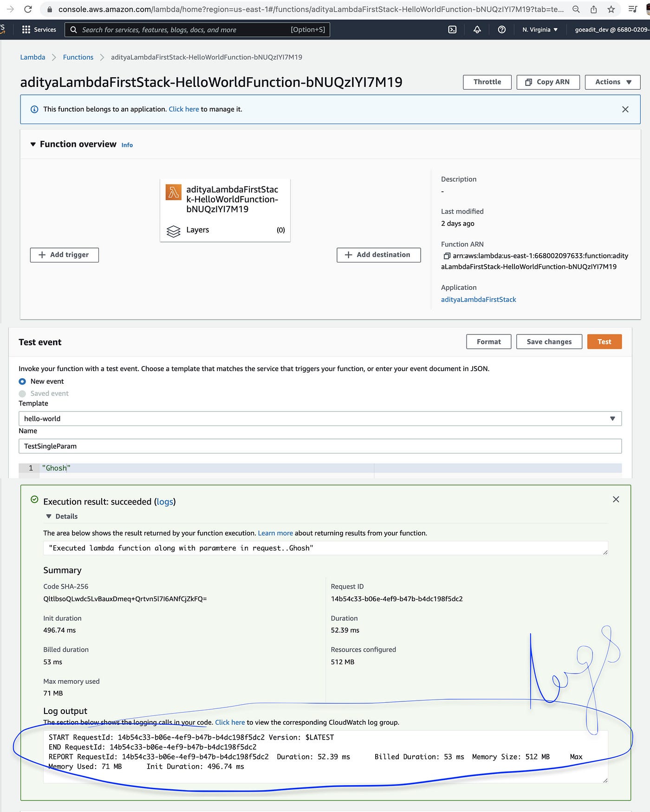Click the succeeded checkmark icon

click(x=34, y=499)
